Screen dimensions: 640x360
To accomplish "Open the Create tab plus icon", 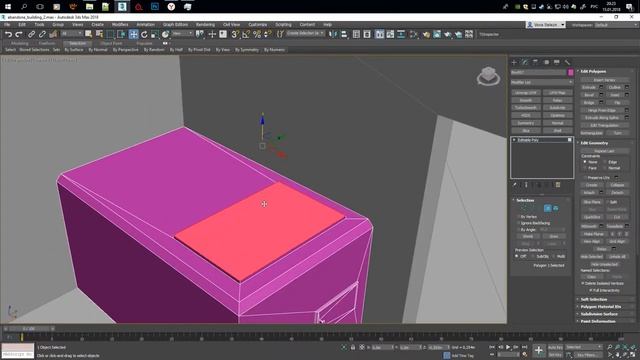I will pyautogui.click(x=514, y=62).
